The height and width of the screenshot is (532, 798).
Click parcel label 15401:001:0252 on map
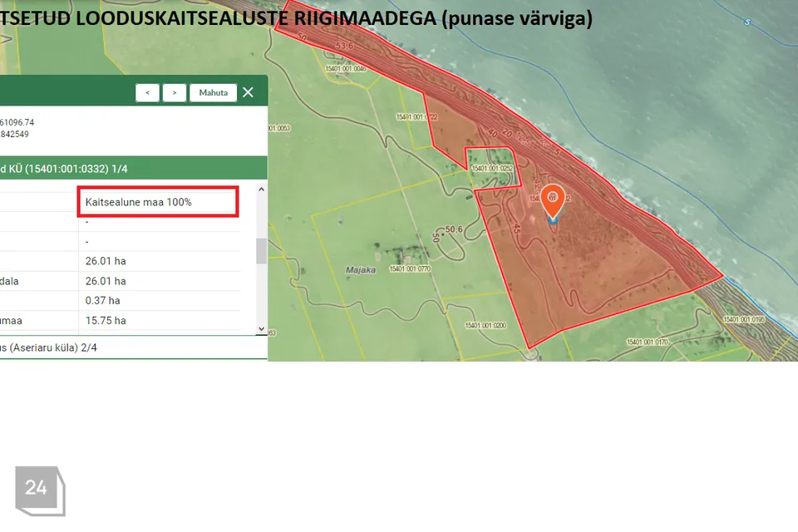point(492,168)
